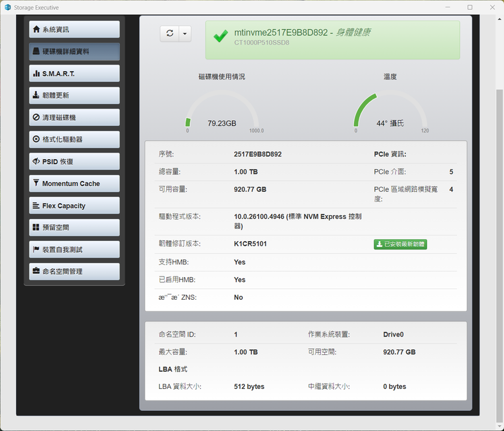
Task: Close the Storage Executive window
Action: tap(492, 7)
